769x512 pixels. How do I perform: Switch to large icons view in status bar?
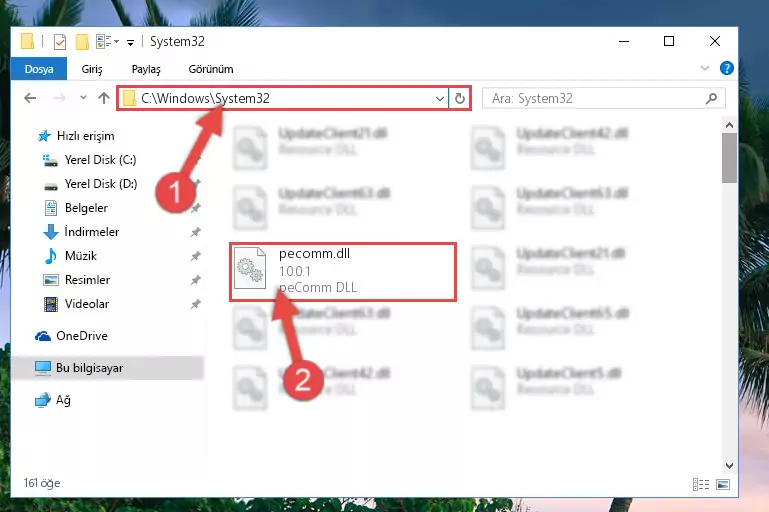tap(723, 485)
